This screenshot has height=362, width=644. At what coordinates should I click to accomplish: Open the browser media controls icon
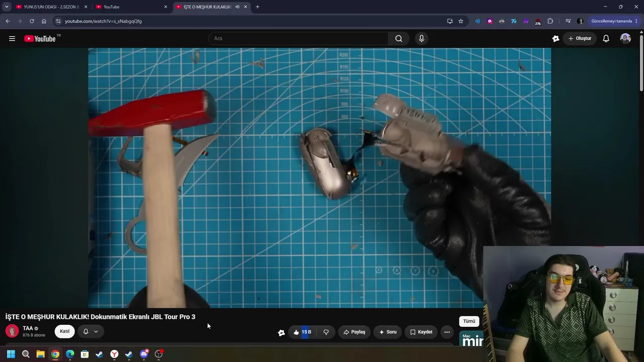[x=568, y=21]
